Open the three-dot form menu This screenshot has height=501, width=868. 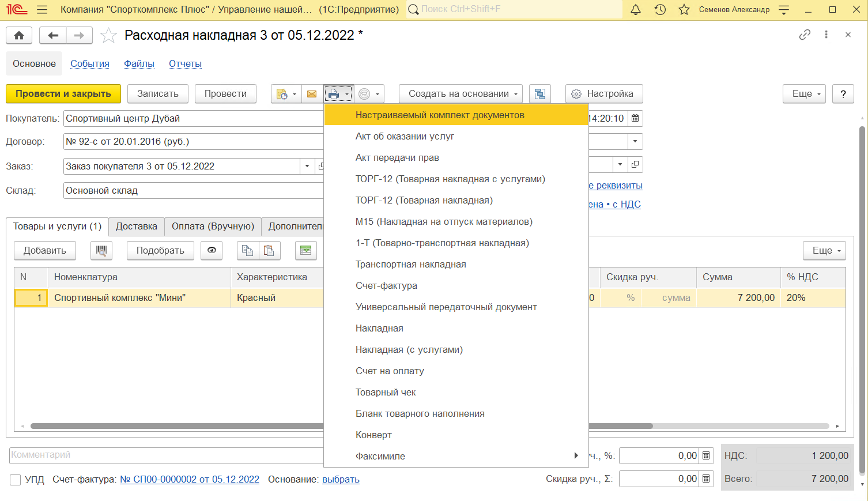click(x=826, y=35)
